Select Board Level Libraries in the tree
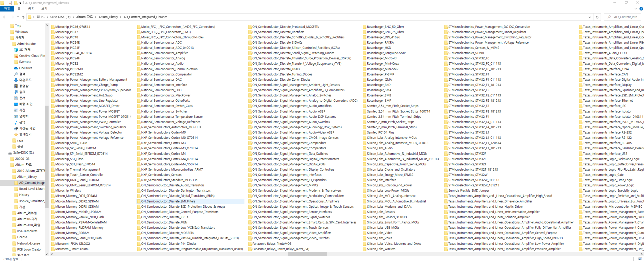 point(30,189)
